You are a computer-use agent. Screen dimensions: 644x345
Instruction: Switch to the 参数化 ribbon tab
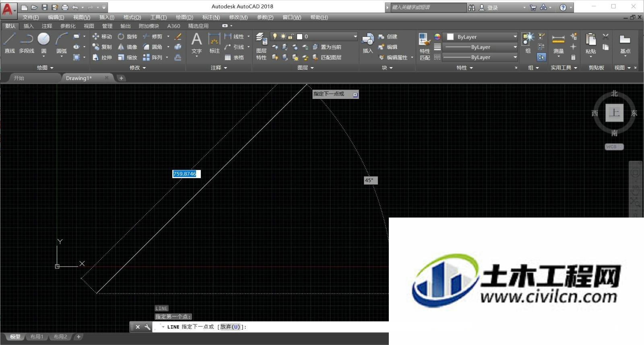point(68,26)
